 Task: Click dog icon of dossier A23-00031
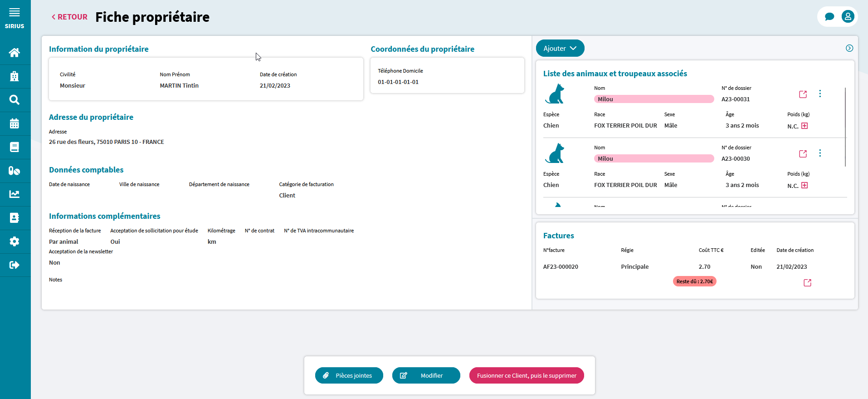tap(555, 94)
